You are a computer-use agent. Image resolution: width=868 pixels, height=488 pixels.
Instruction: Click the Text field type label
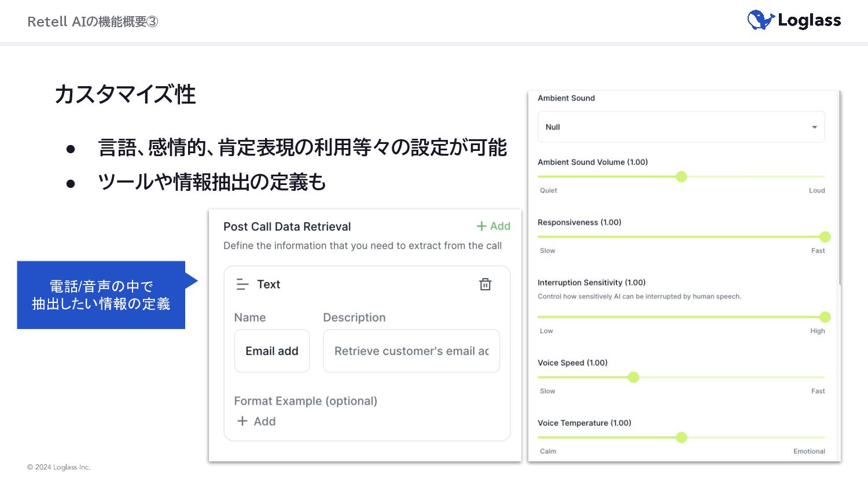[x=269, y=284]
